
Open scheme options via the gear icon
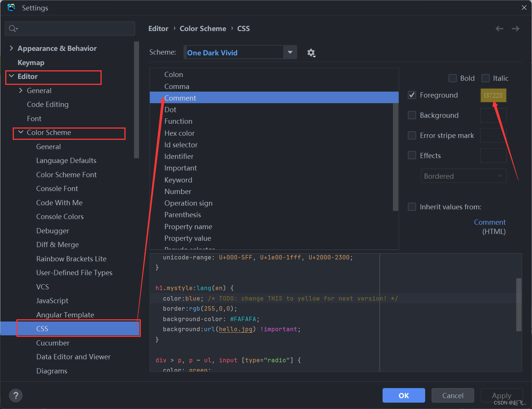click(x=311, y=53)
